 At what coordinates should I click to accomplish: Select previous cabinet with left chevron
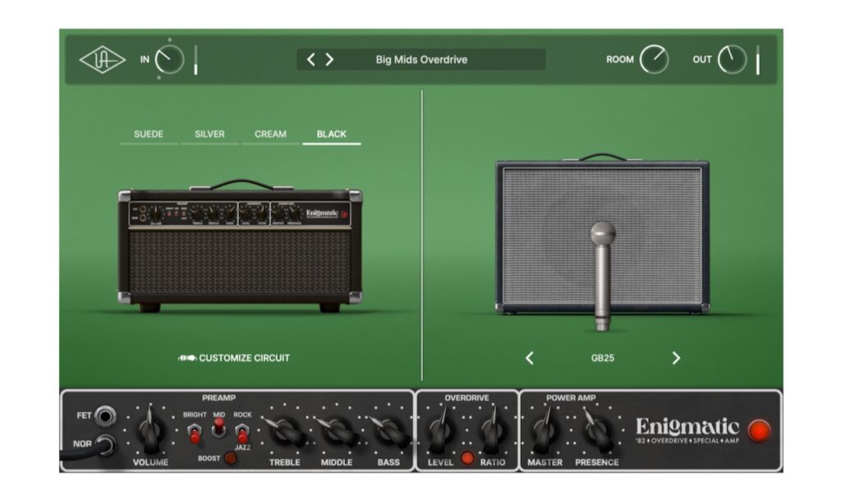pyautogui.click(x=530, y=358)
